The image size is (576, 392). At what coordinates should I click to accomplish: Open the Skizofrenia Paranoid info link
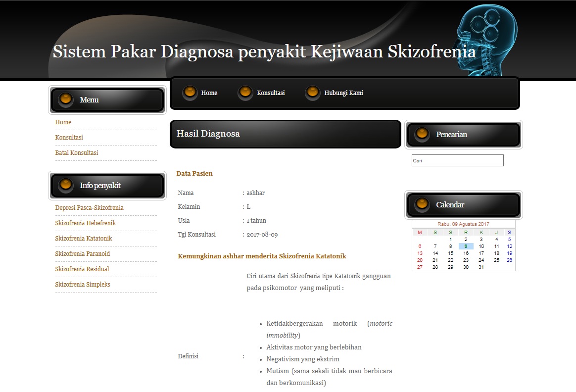click(82, 253)
